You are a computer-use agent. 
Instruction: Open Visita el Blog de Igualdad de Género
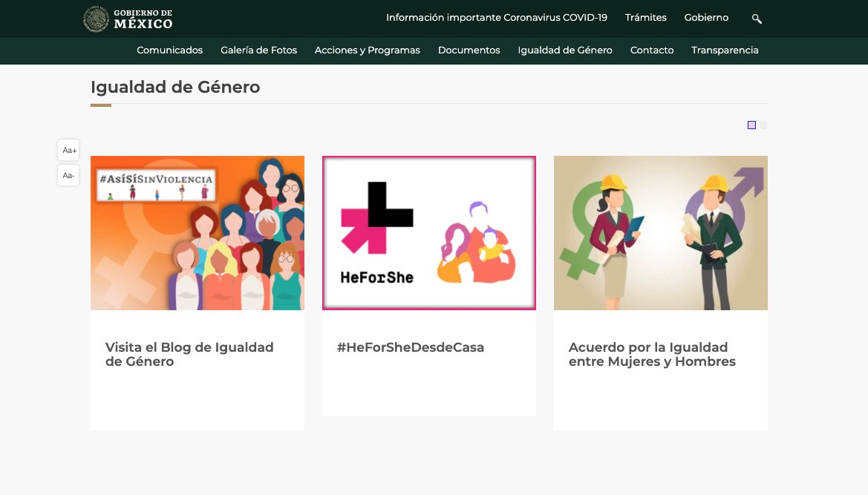(189, 354)
